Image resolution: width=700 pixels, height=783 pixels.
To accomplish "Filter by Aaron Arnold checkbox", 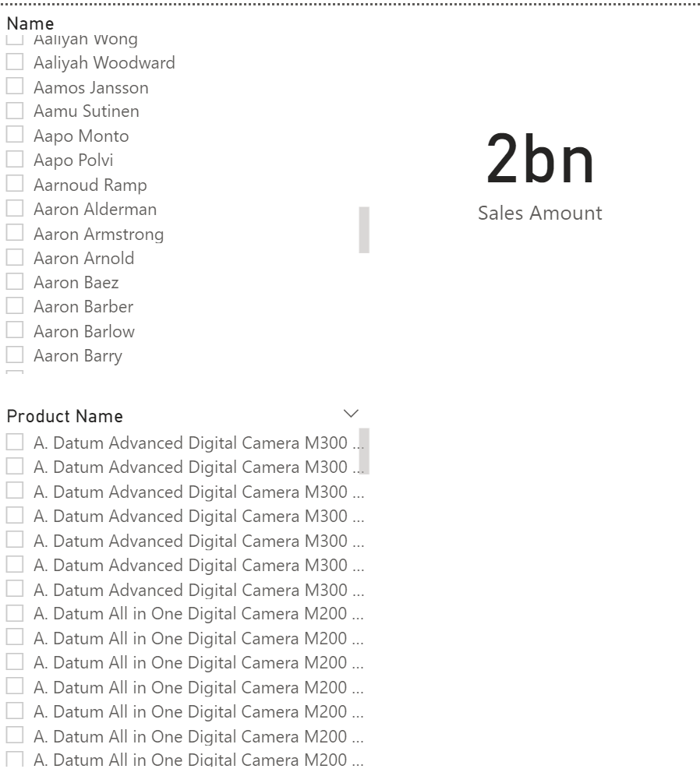I will click(x=15, y=258).
